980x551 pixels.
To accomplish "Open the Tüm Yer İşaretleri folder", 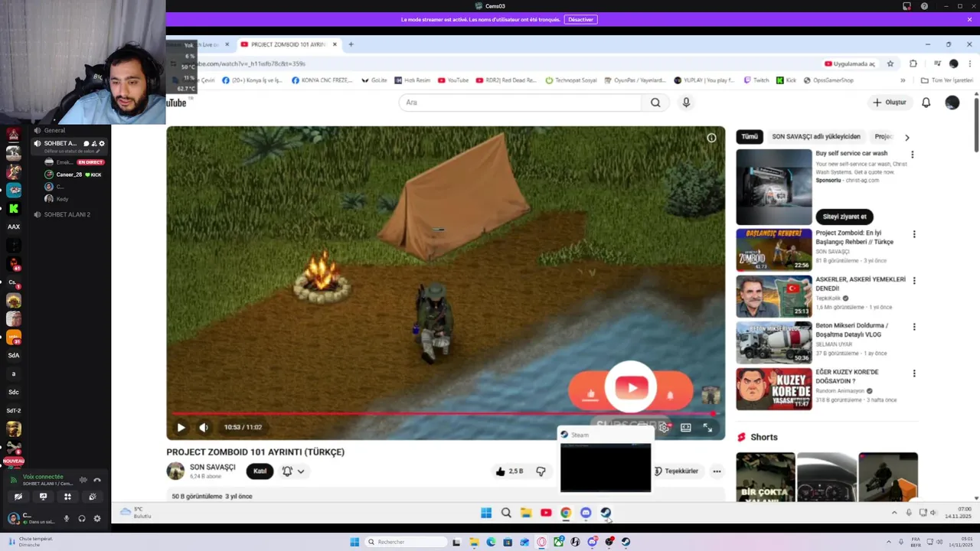I will point(946,80).
